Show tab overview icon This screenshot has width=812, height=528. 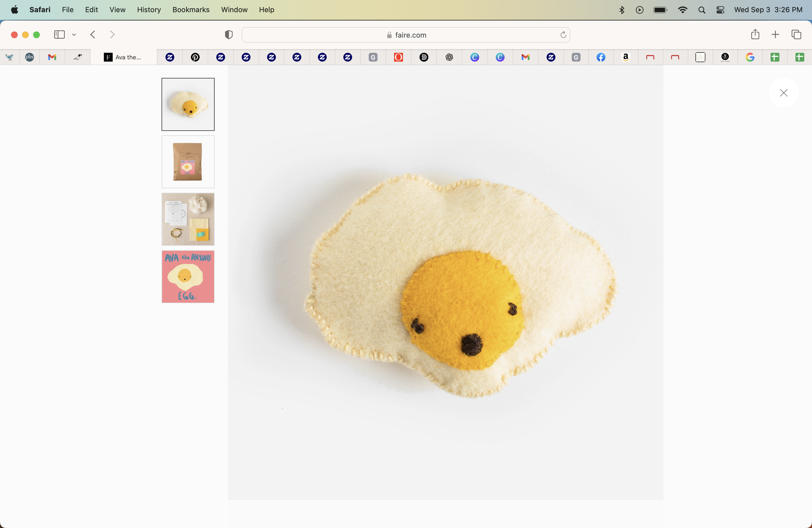796,34
